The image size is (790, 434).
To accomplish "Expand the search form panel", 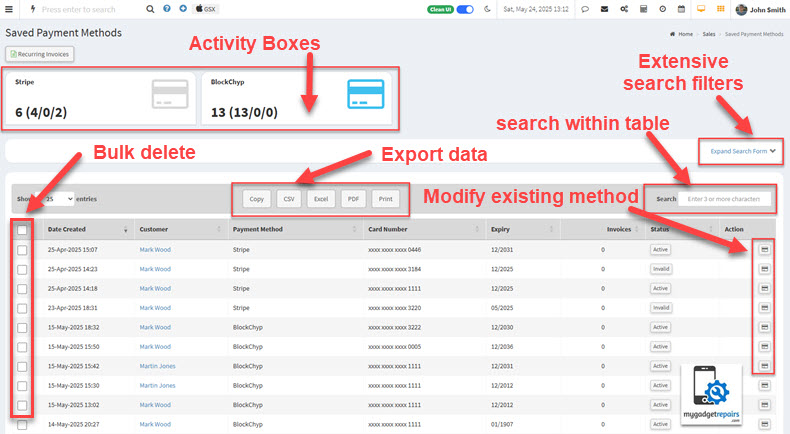I will [743, 151].
